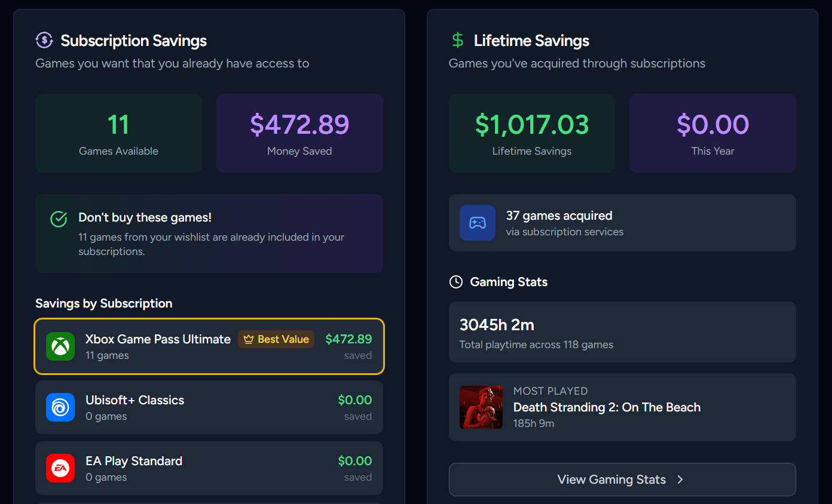Select the EA Play Standard logo
The height and width of the screenshot is (504, 832).
coord(60,468)
